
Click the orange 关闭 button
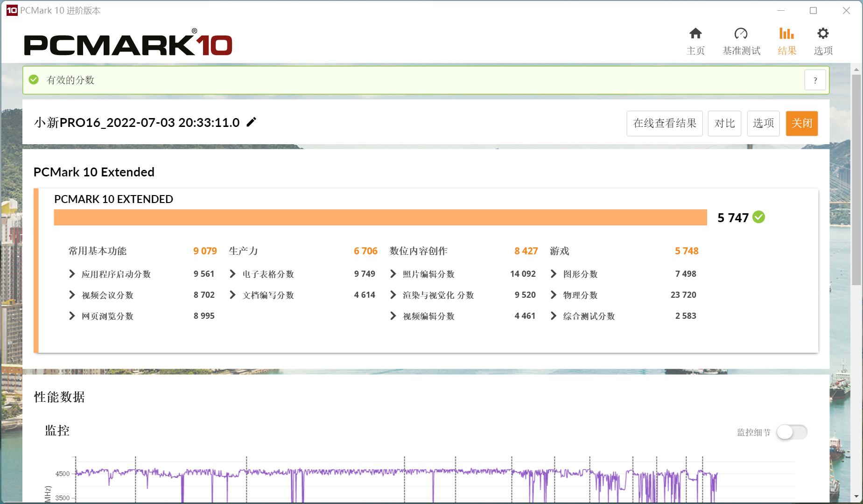pyautogui.click(x=802, y=123)
